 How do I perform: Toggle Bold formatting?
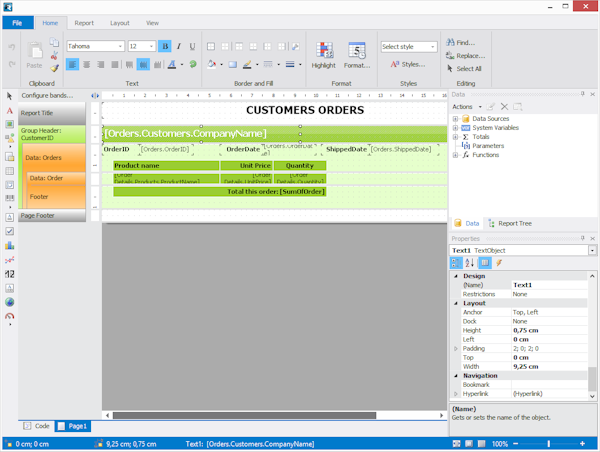165,46
